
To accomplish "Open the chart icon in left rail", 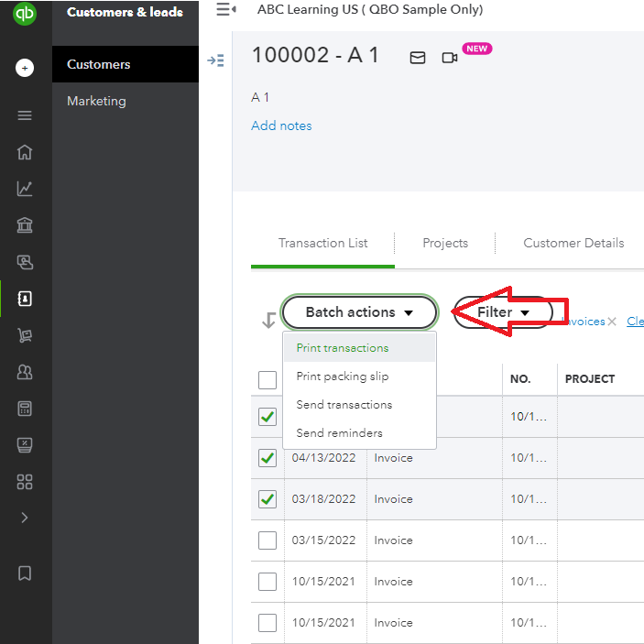I will pyautogui.click(x=25, y=189).
